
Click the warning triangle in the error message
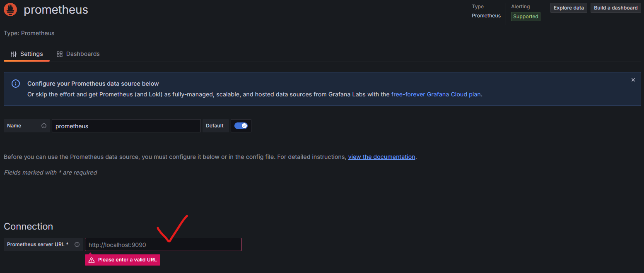91,259
